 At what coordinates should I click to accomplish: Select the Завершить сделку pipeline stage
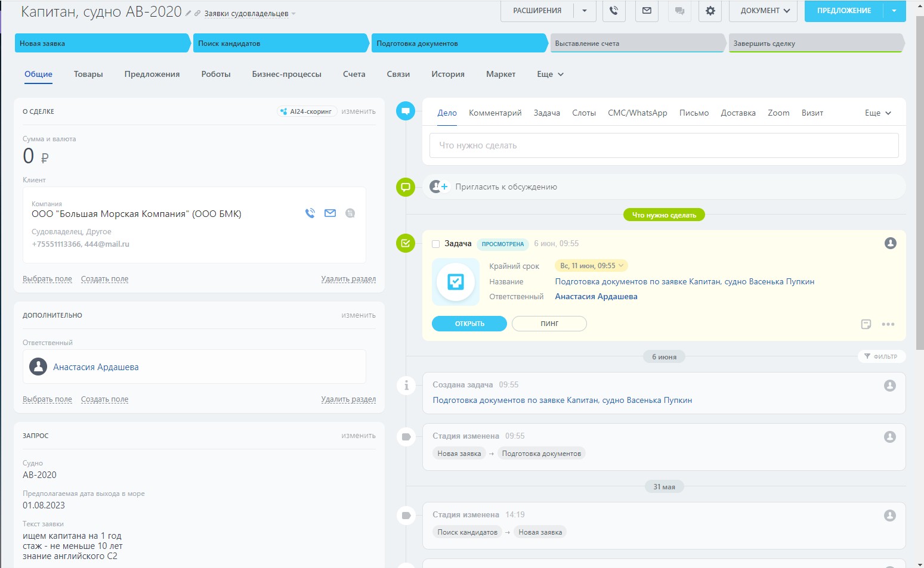coord(814,44)
